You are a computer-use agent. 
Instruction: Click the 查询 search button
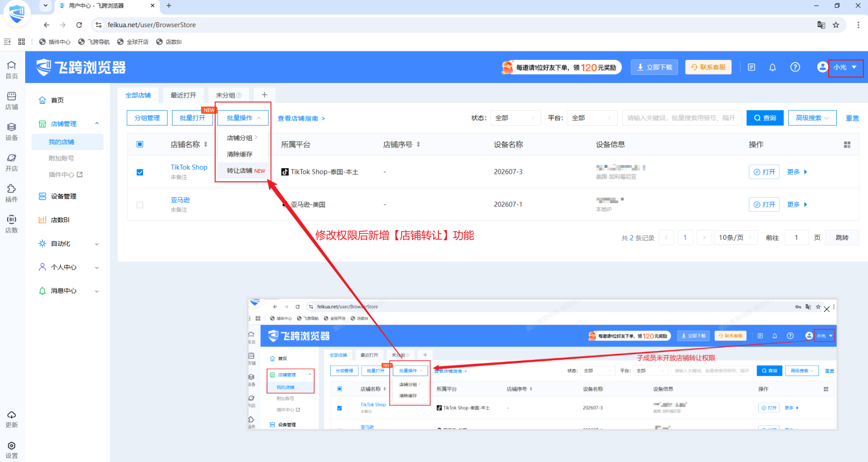(x=765, y=118)
